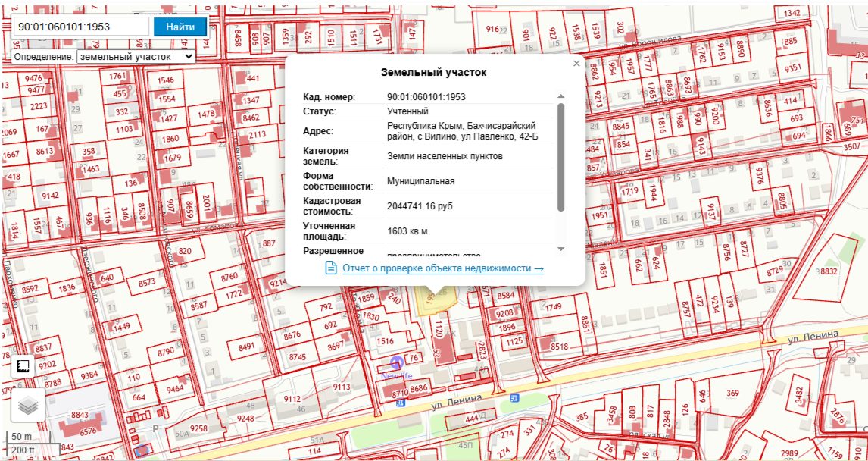Click the popup heading Земельный участок
This screenshot has height=461, width=868.
coord(434,73)
